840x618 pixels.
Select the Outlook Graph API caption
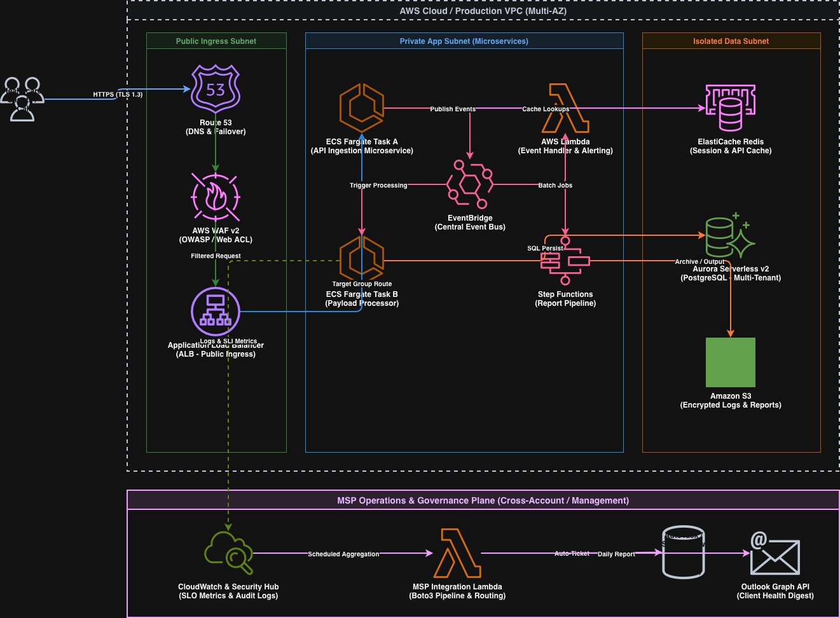click(775, 591)
